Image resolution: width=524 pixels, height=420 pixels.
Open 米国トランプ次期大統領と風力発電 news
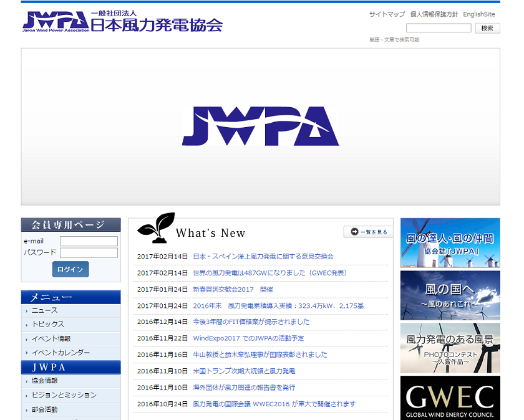245,371
